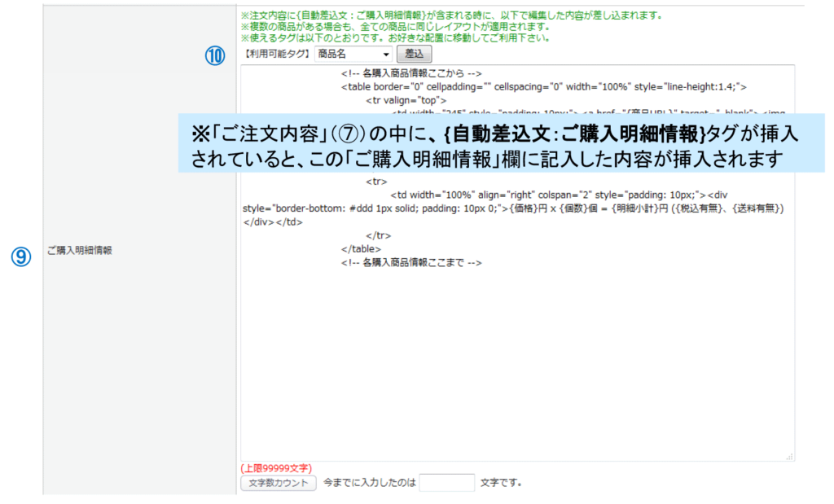Click the green note about 使えるタグ
Screen dimensions: 834x504
pyautogui.click(x=395, y=37)
